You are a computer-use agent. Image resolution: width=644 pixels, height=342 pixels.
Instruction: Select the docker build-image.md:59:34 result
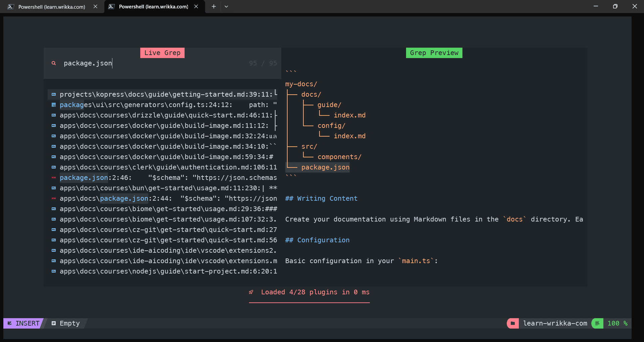pos(162,157)
